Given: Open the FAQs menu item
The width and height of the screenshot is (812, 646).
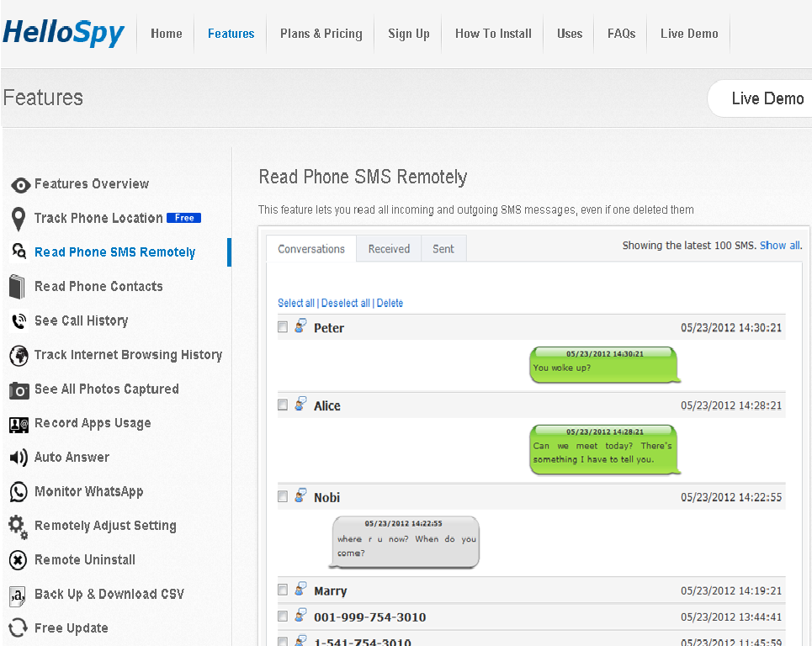Looking at the screenshot, I should tap(622, 34).
